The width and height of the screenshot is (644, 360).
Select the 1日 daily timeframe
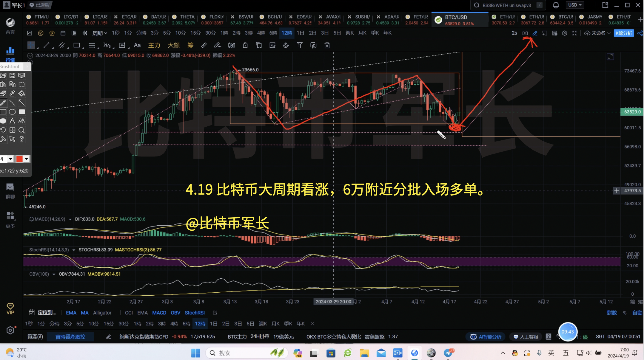pos(301,33)
